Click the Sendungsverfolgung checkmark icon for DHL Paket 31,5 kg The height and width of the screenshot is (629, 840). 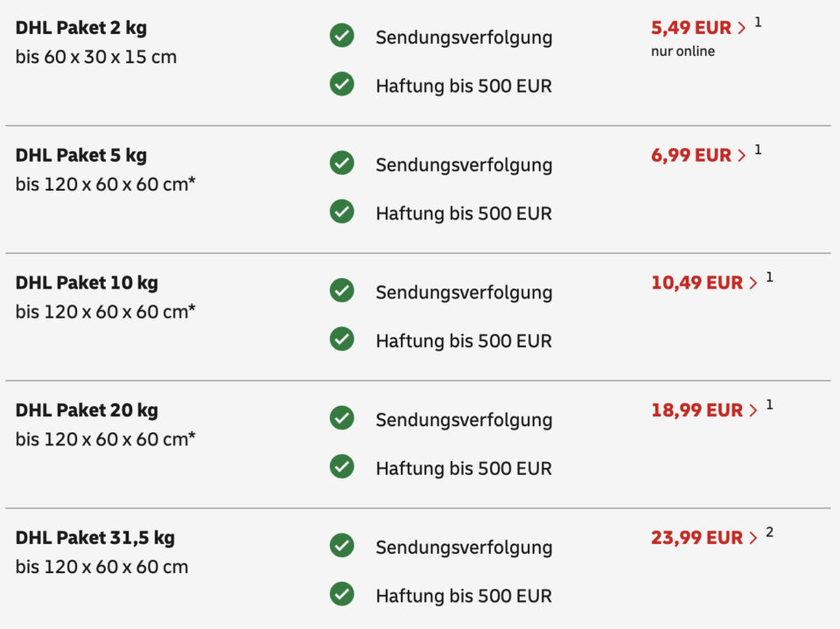[341, 546]
